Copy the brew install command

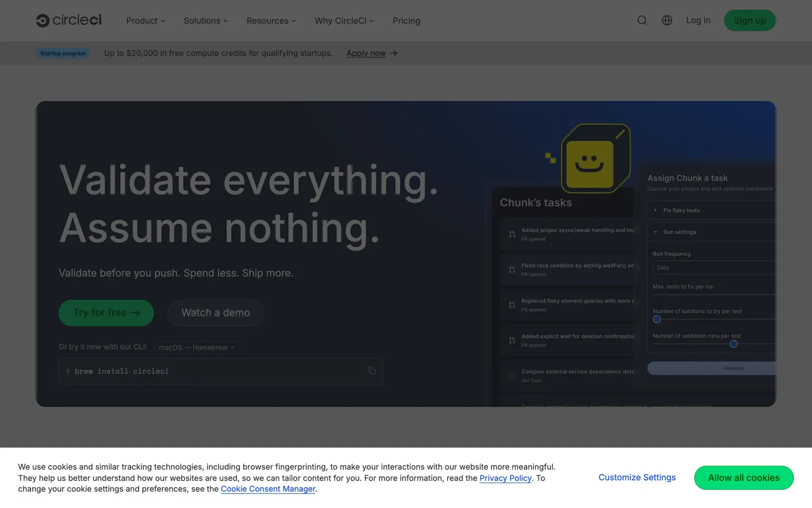tap(372, 371)
